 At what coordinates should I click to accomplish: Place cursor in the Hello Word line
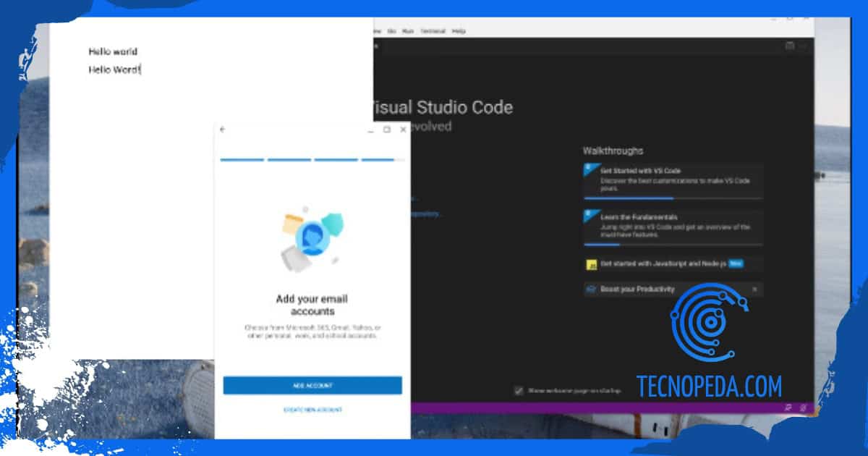114,69
